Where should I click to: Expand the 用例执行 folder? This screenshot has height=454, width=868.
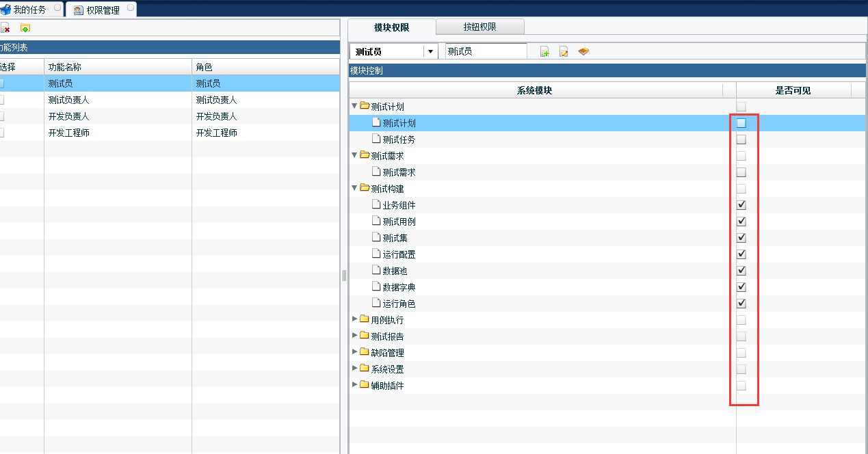pyautogui.click(x=354, y=319)
